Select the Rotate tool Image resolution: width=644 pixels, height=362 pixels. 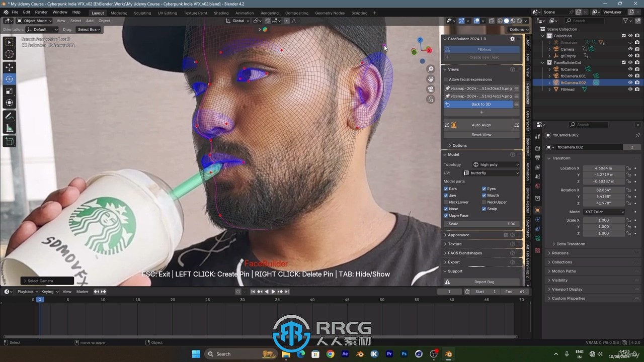[x=10, y=79]
